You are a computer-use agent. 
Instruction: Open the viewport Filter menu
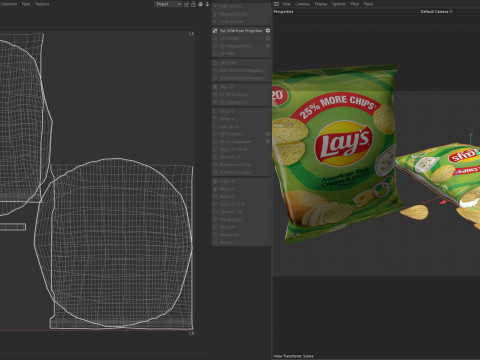tap(355, 4)
